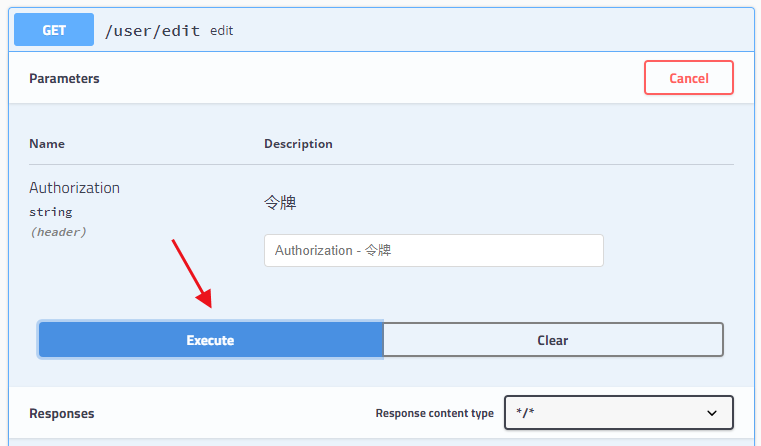761x446 pixels.
Task: Click the 'string' type label
Action: (50, 212)
